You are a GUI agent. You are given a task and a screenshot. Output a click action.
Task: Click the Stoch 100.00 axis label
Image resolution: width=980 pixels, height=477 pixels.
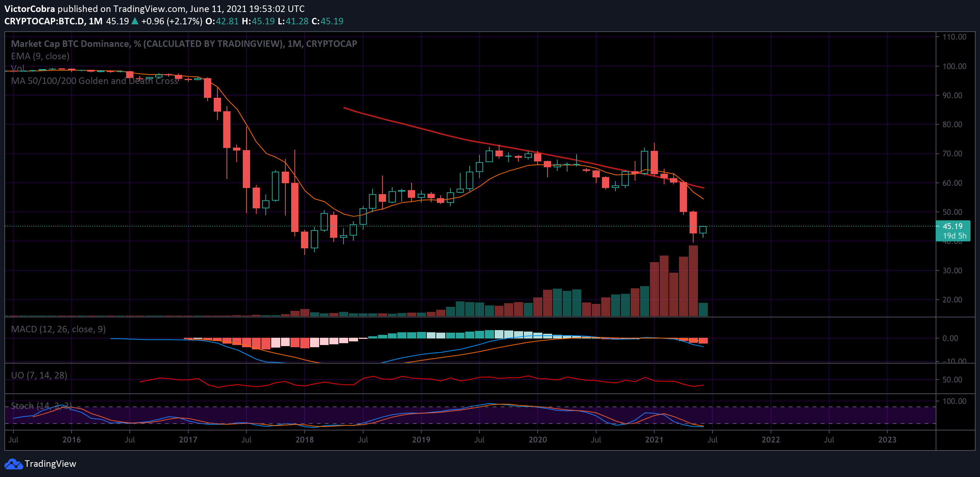954,401
